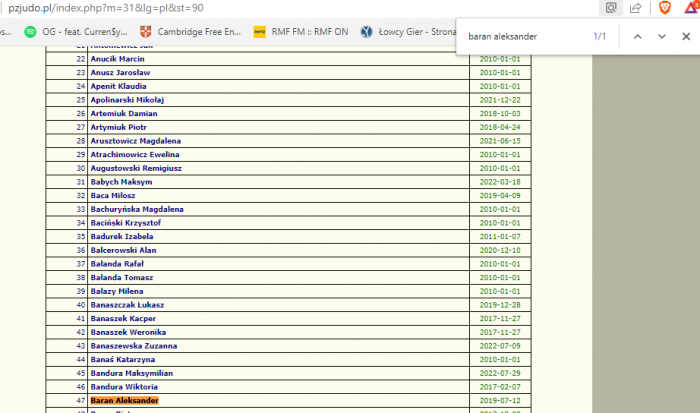This screenshot has height=413, width=700.
Task: Click date 2021-06-15 in Arusztowicz row
Action: [x=500, y=141]
